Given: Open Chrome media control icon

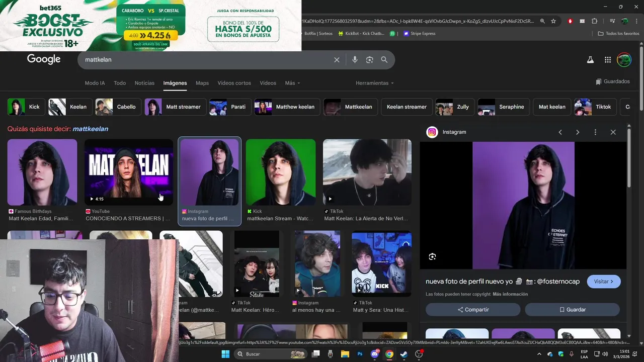Looking at the screenshot, I should (612, 21).
